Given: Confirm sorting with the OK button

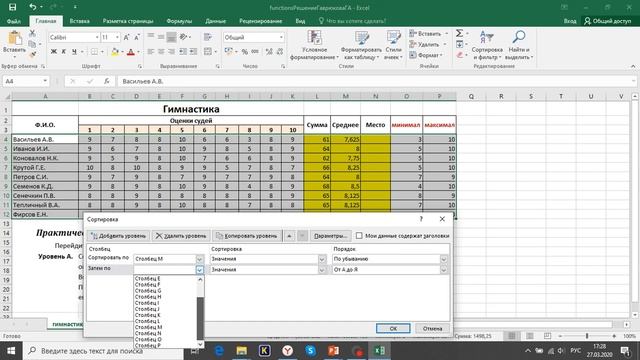Looking at the screenshot, I should click(393, 329).
